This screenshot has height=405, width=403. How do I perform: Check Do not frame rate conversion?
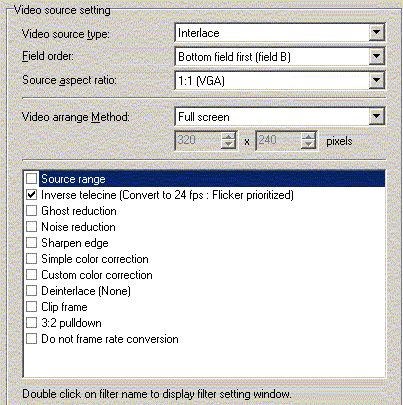[x=31, y=339]
